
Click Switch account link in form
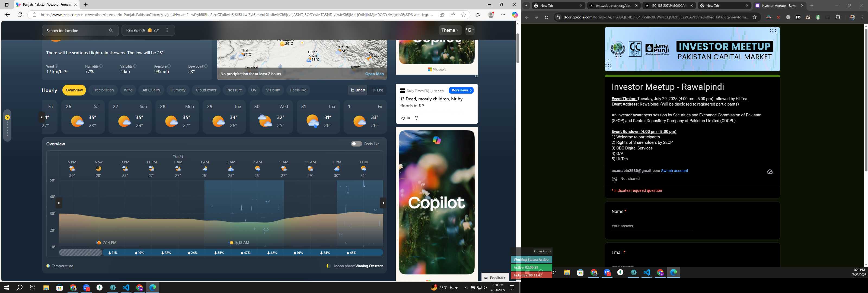tap(674, 171)
